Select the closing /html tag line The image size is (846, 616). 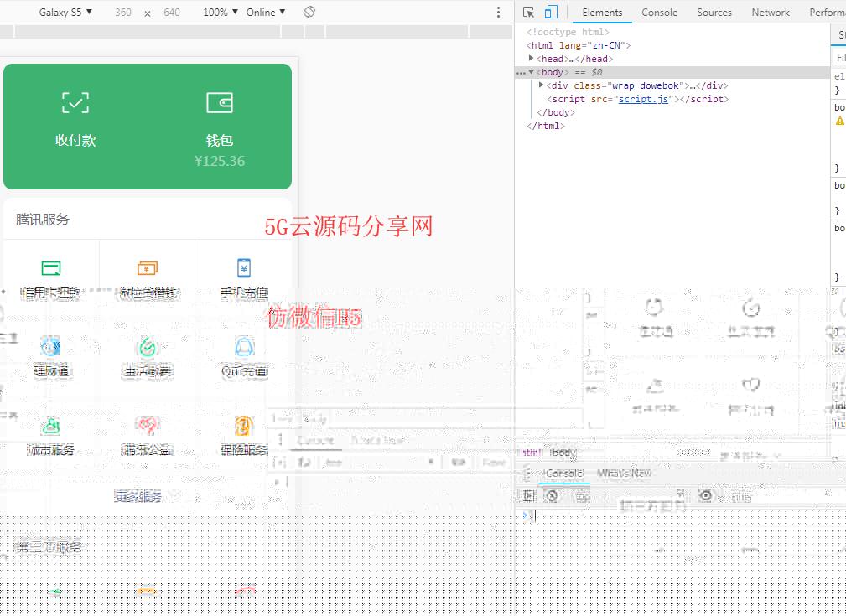[x=546, y=126]
